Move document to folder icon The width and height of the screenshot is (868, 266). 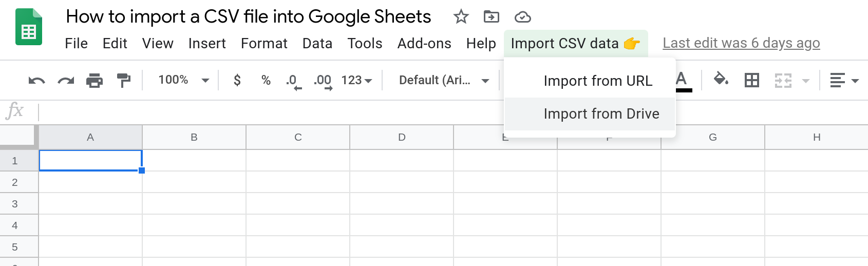pyautogui.click(x=492, y=17)
